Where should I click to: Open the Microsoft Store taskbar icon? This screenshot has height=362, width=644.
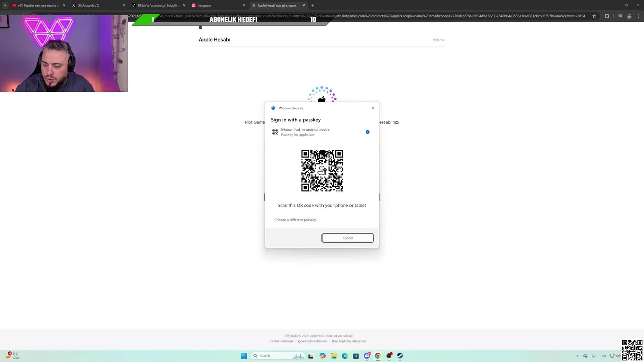356,356
